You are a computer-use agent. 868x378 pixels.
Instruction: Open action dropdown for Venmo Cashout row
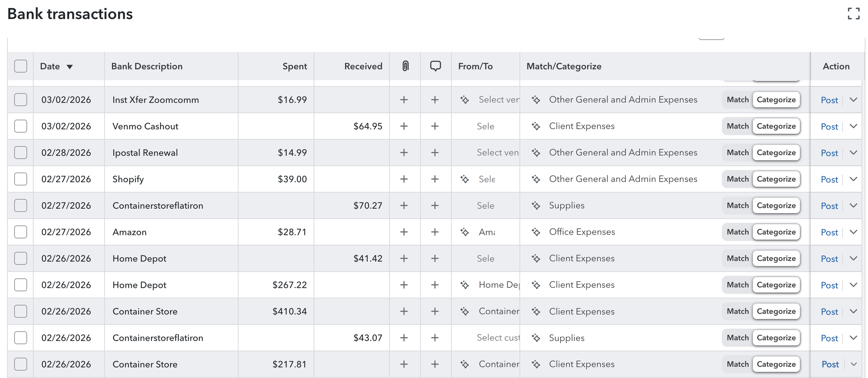tap(853, 126)
